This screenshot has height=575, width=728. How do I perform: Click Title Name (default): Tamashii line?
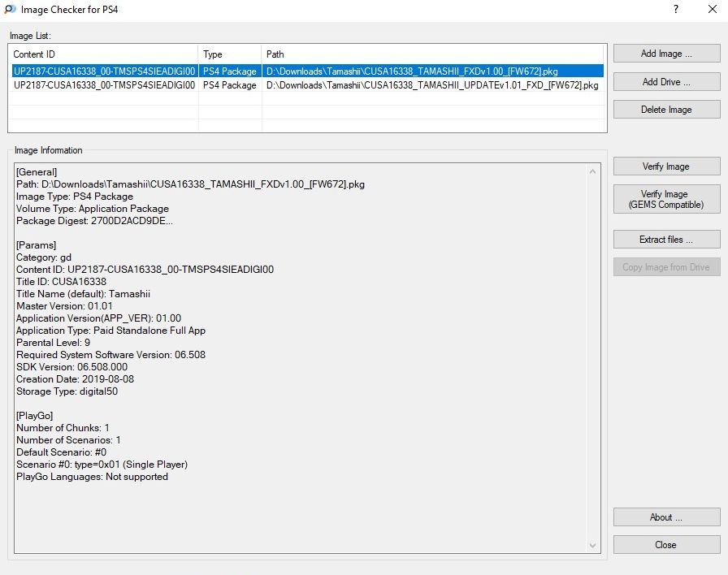[83, 294]
